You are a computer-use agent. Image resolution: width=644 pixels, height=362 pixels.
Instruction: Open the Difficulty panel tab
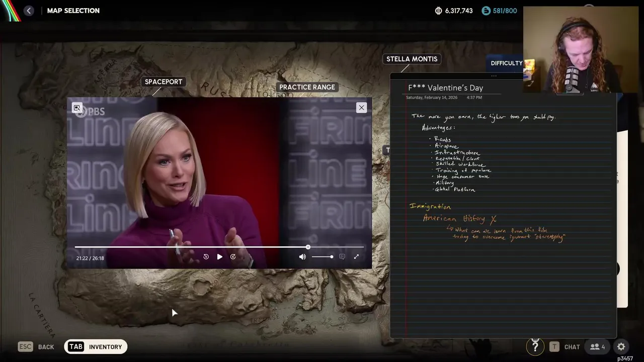click(507, 63)
